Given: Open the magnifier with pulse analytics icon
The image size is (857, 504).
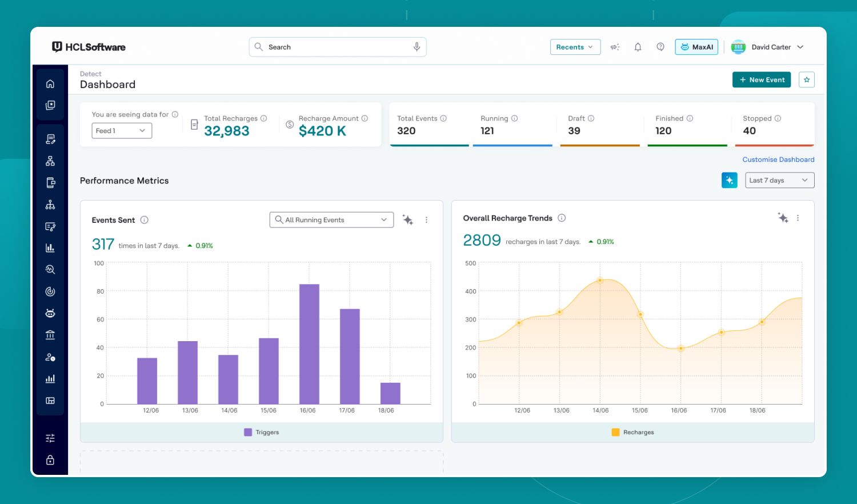Looking at the screenshot, I should point(50,269).
